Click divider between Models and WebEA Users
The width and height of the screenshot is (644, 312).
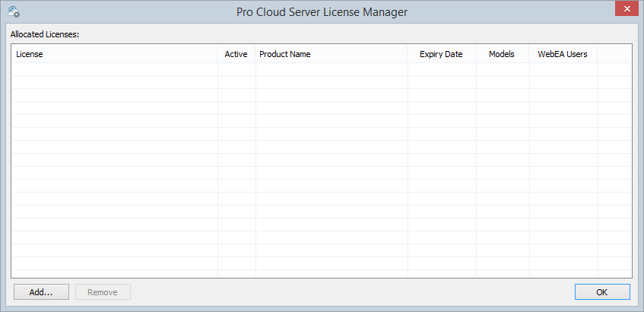(x=529, y=54)
